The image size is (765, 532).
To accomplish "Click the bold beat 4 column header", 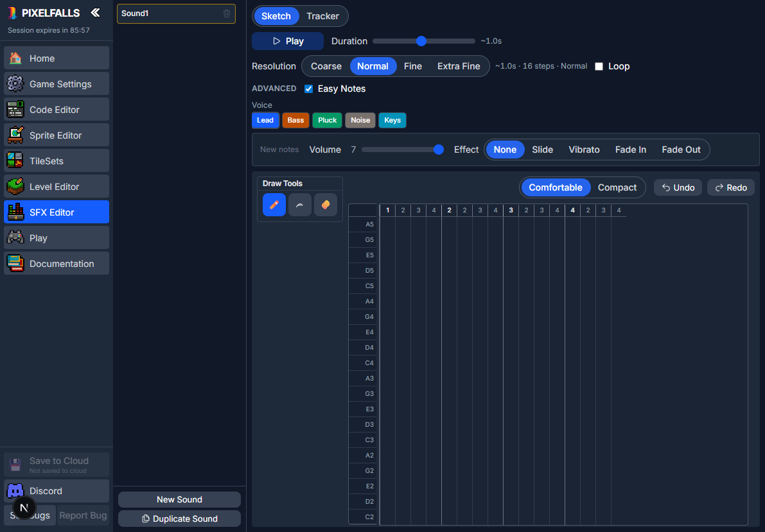I will click(x=573, y=210).
